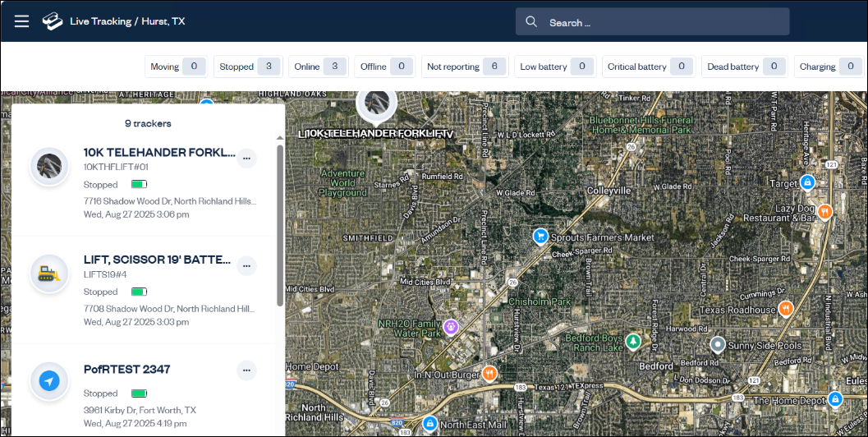868x437 pixels.
Task: Toggle the Not reporting filter
Action: [x=463, y=67]
